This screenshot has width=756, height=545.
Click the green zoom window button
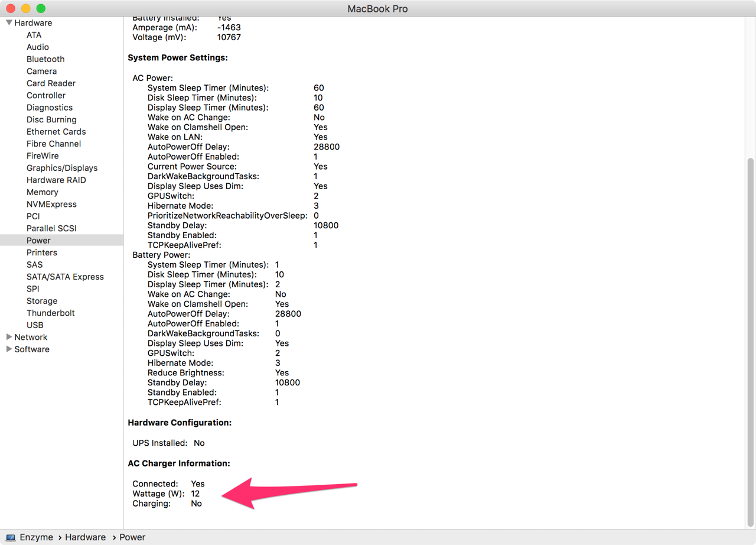coord(41,8)
